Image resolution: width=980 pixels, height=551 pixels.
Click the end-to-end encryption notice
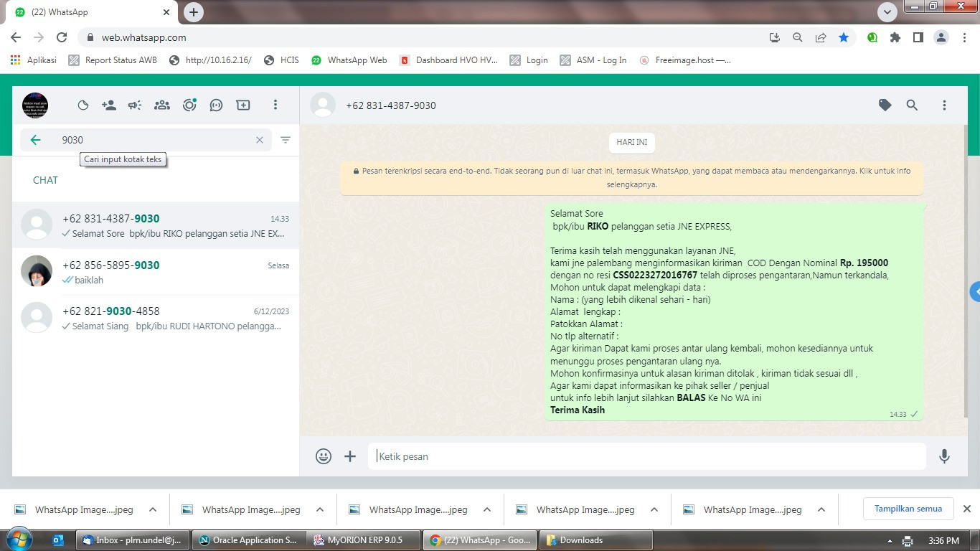632,177
